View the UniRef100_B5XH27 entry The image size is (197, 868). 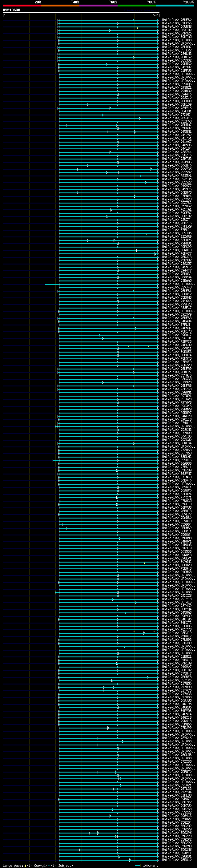[177, 819]
